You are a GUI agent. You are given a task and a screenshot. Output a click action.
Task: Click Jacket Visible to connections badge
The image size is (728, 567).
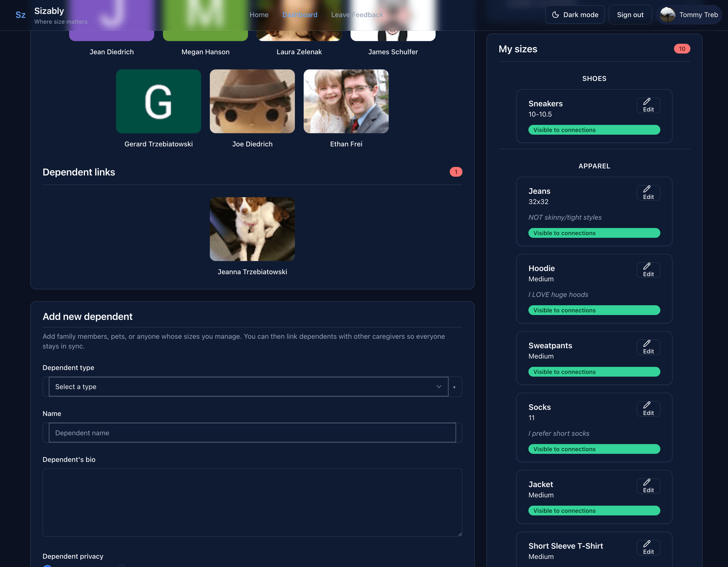tap(594, 511)
